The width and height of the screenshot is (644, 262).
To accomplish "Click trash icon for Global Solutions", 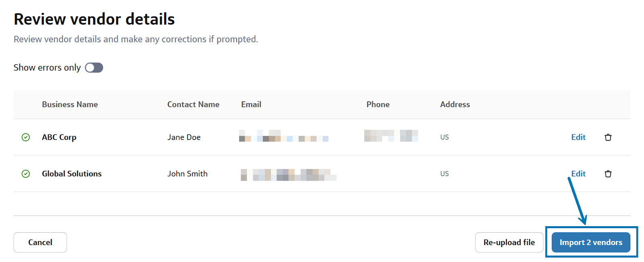I will (608, 174).
